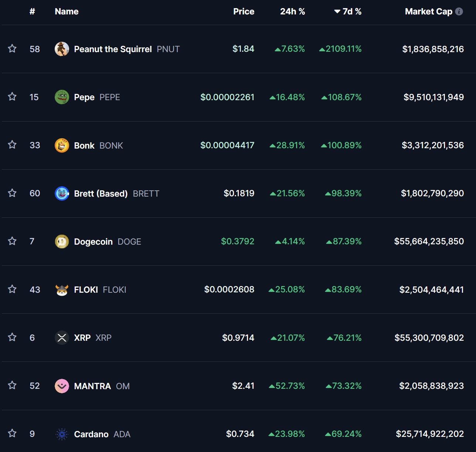Screen dimensions: 476x452
Task: Open Brett (Based) coin icon
Action: (x=62, y=193)
